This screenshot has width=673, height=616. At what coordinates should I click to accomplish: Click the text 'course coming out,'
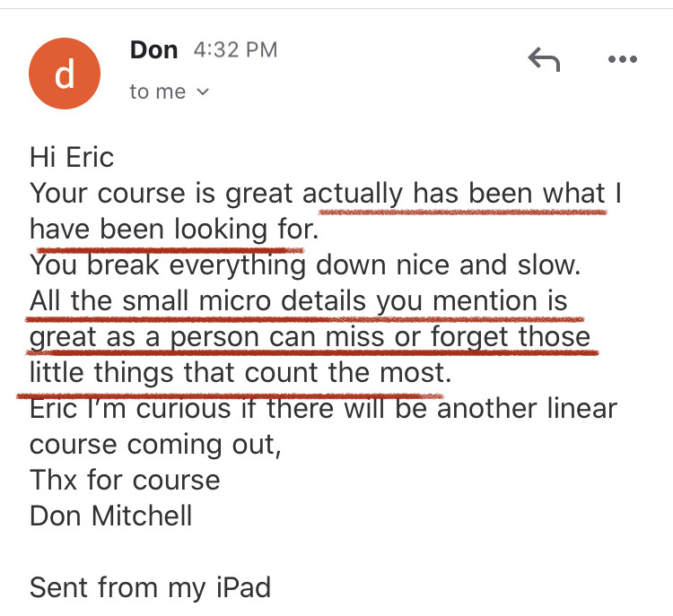click(x=155, y=445)
